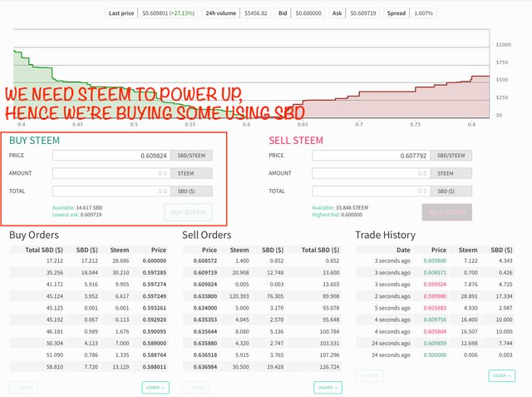Viewport: 532px width, 397px height.
Task: Focus the Buy Steem total field
Action: click(111, 191)
